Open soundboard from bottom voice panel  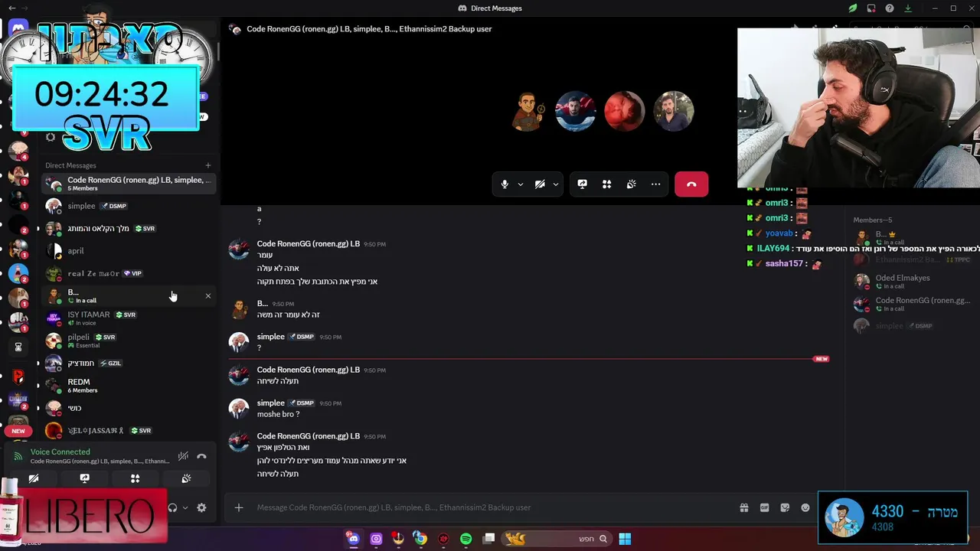[185, 478]
